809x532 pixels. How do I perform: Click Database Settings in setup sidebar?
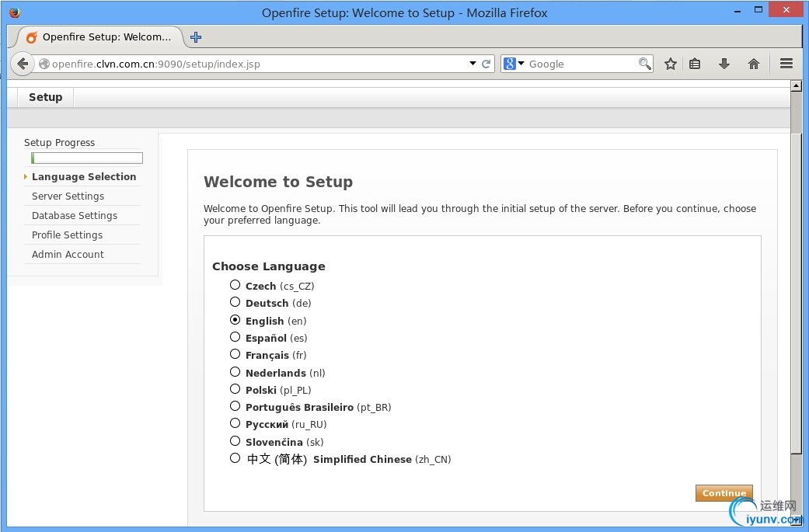75,215
